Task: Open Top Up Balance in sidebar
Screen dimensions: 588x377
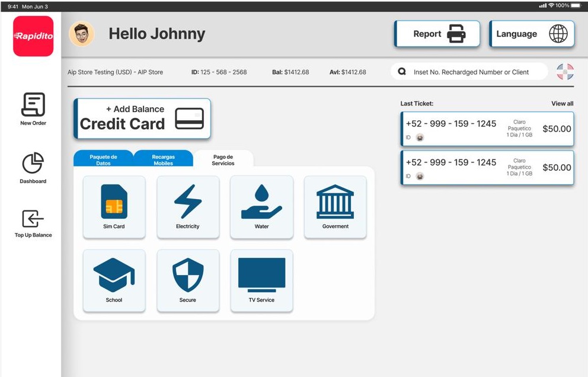Action: 33,223
